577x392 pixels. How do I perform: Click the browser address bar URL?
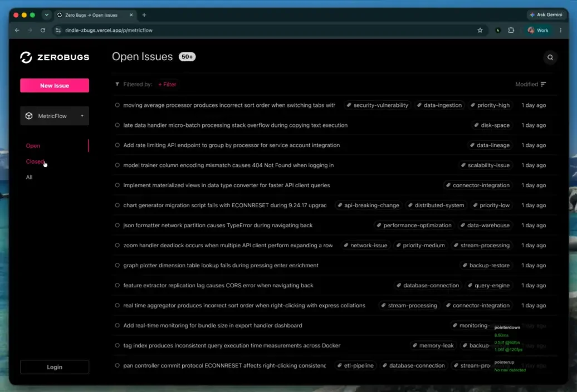(109, 30)
